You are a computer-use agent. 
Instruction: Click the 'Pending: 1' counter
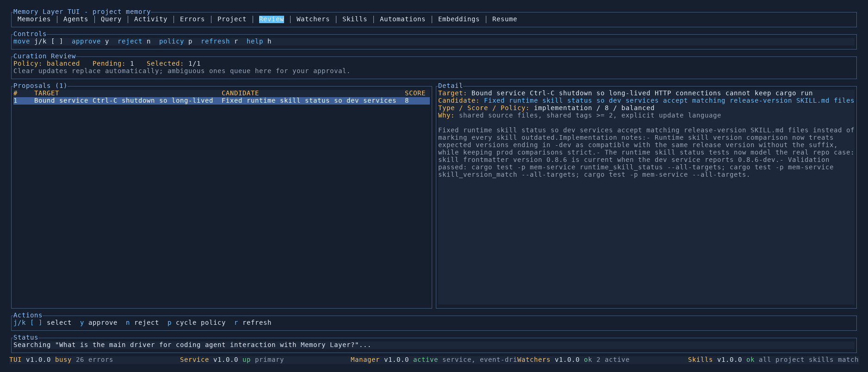113,63
